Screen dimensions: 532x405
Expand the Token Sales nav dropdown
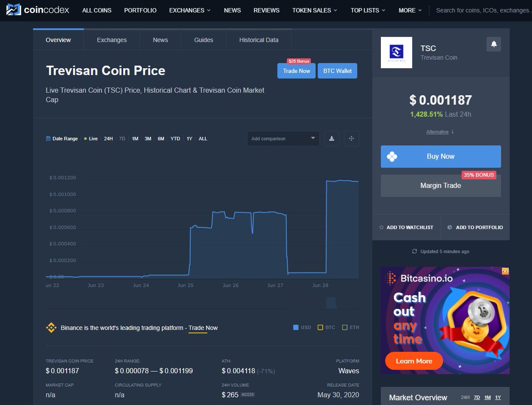click(x=315, y=10)
